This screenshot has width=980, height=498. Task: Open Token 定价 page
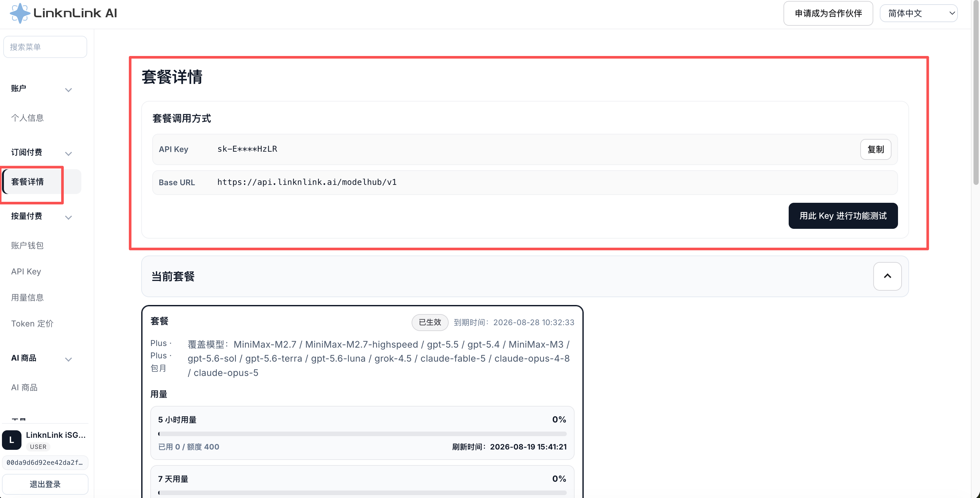(x=32, y=324)
